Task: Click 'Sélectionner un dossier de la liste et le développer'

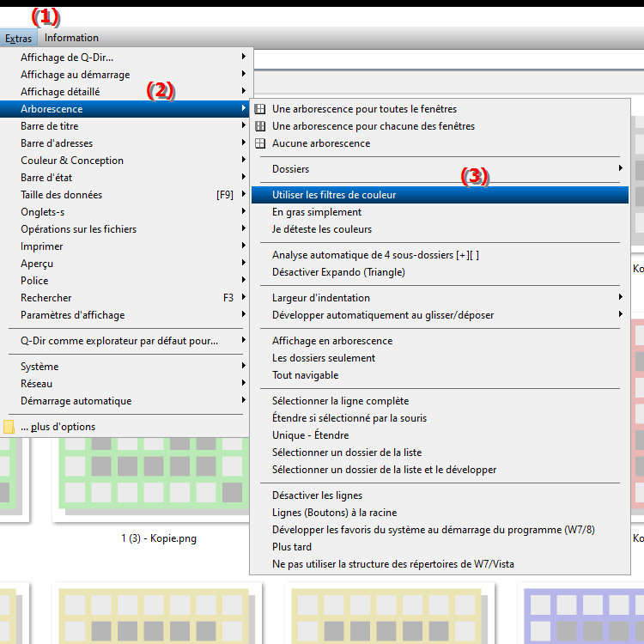Action: (x=440, y=470)
